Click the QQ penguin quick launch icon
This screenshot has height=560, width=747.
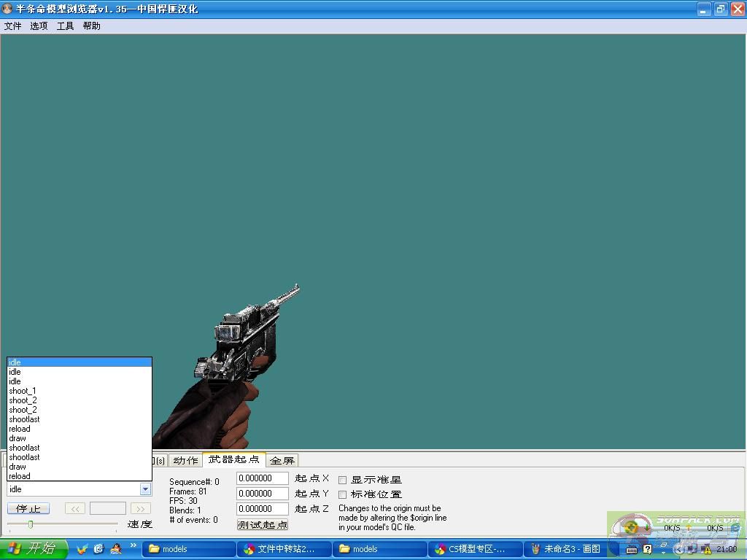pyautogui.click(x=115, y=549)
